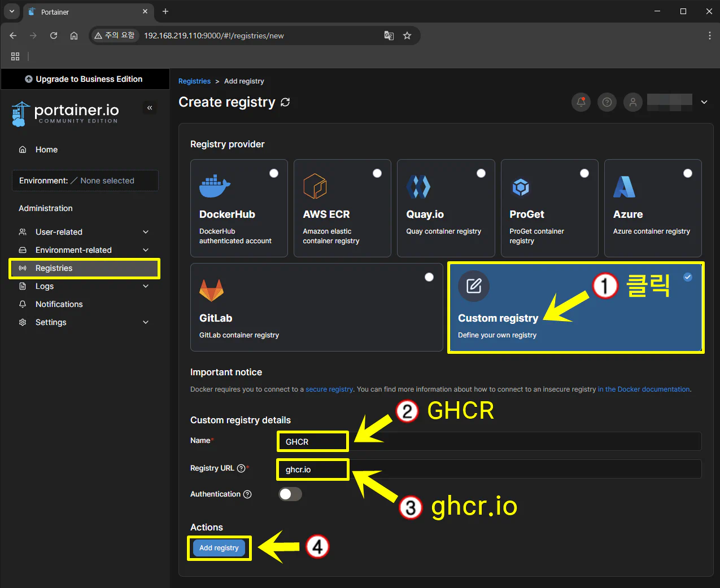Open the browser home page icon
Viewport: 720px width, 588px height.
tap(74, 36)
